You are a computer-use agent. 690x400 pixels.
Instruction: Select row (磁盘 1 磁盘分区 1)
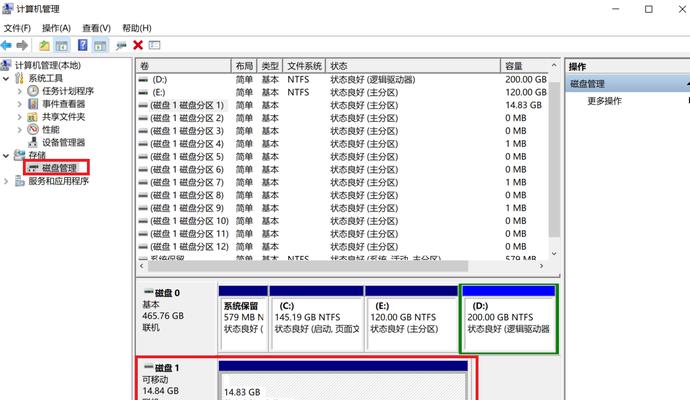342,105
